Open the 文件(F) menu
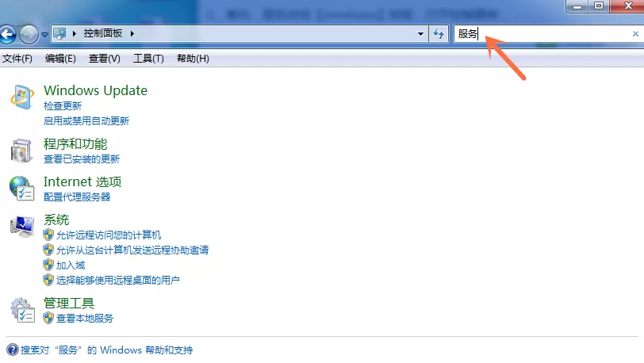Image resolution: width=644 pixels, height=363 pixels. tap(17, 59)
